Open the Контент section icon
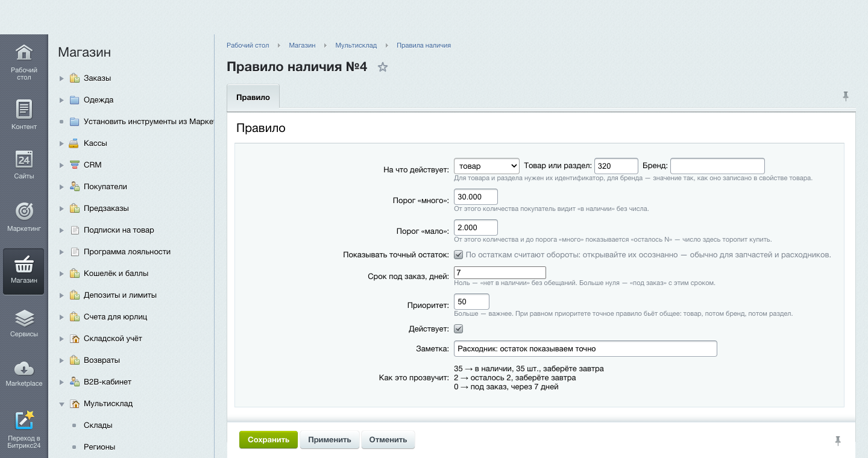 coord(24,109)
